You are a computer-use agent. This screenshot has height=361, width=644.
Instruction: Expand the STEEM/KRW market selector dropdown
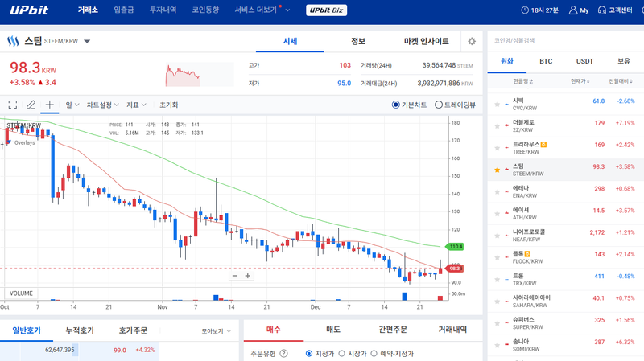click(87, 41)
